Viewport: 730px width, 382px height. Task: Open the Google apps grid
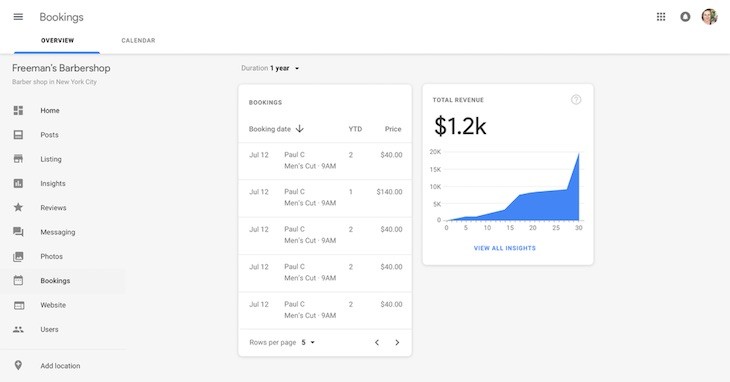(661, 17)
